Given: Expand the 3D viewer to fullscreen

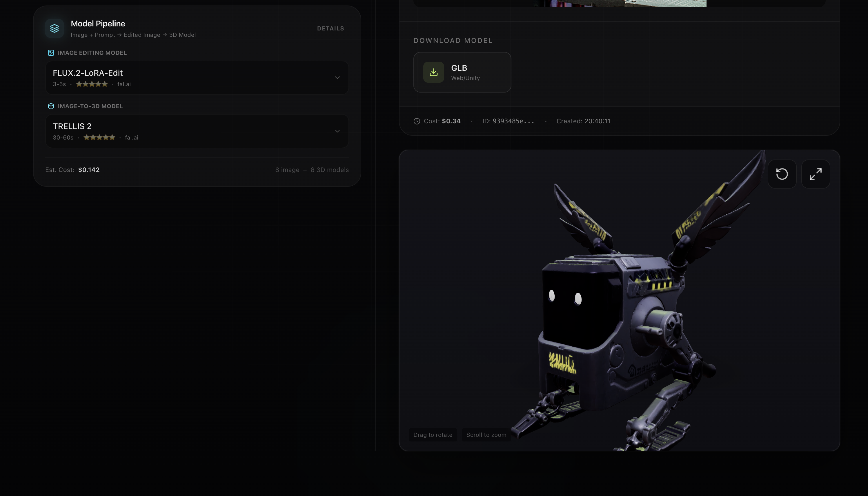Looking at the screenshot, I should point(815,174).
